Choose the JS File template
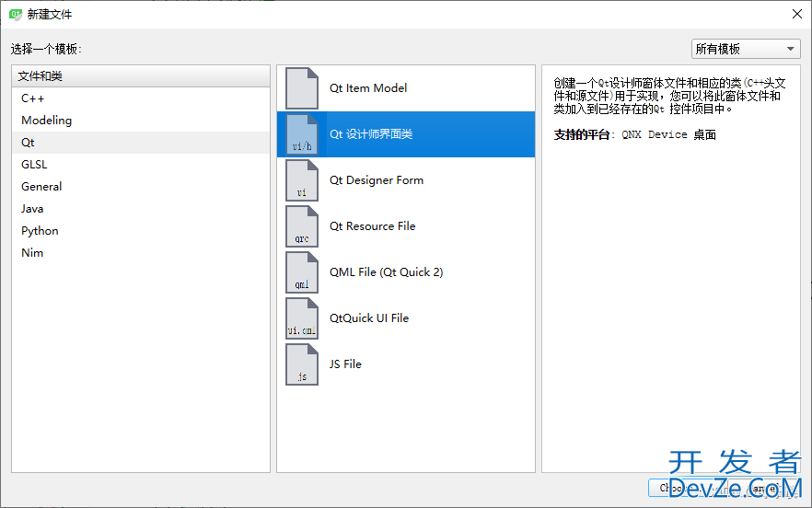The image size is (812, 508). (x=406, y=364)
